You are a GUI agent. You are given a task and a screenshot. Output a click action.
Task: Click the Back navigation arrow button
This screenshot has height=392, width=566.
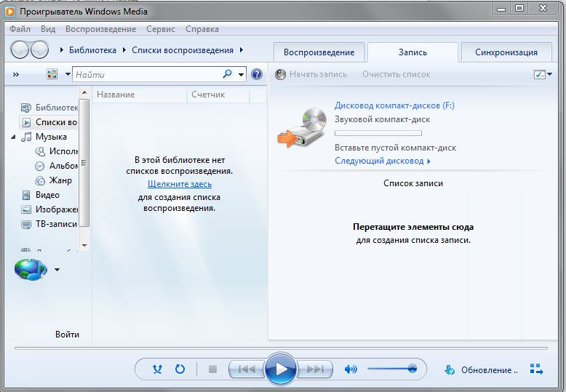(x=20, y=50)
